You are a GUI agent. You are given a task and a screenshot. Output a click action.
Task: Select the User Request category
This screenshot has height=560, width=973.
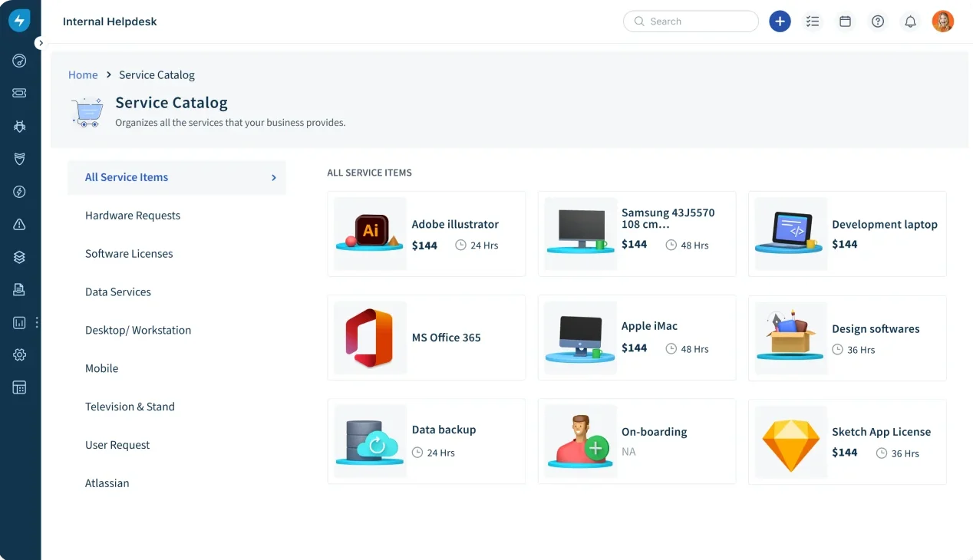(x=117, y=445)
